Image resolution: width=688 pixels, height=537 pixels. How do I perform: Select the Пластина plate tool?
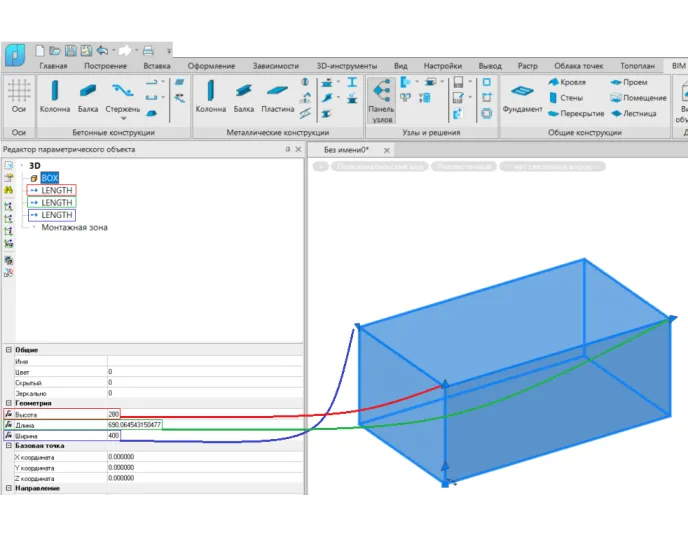tap(277, 96)
